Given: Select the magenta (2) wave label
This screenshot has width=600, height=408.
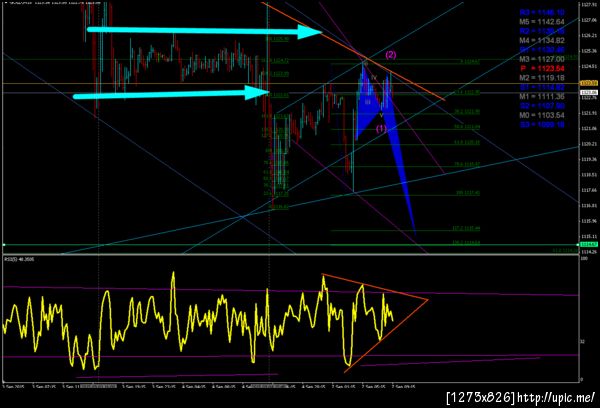Looking at the screenshot, I should (x=390, y=55).
